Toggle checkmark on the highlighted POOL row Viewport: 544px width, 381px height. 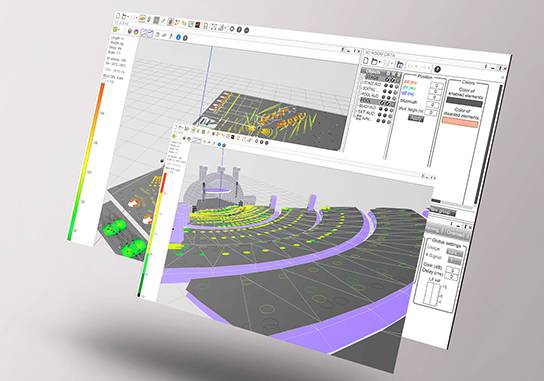383,103
